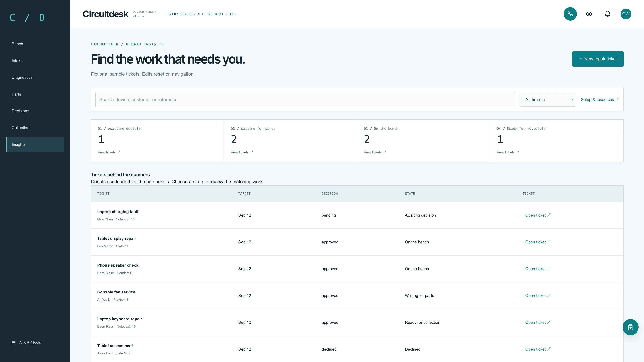Expand the All tickets dropdown
The width and height of the screenshot is (644, 362).
(x=548, y=99)
